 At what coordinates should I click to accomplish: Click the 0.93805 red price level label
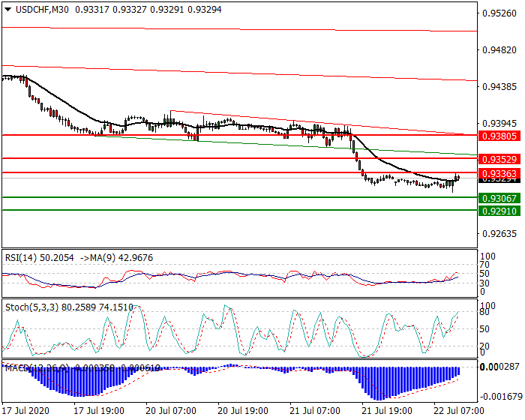pyautogui.click(x=499, y=136)
